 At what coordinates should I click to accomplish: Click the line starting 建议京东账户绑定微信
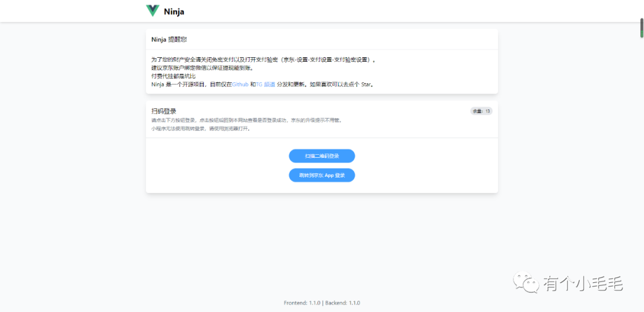(x=203, y=68)
